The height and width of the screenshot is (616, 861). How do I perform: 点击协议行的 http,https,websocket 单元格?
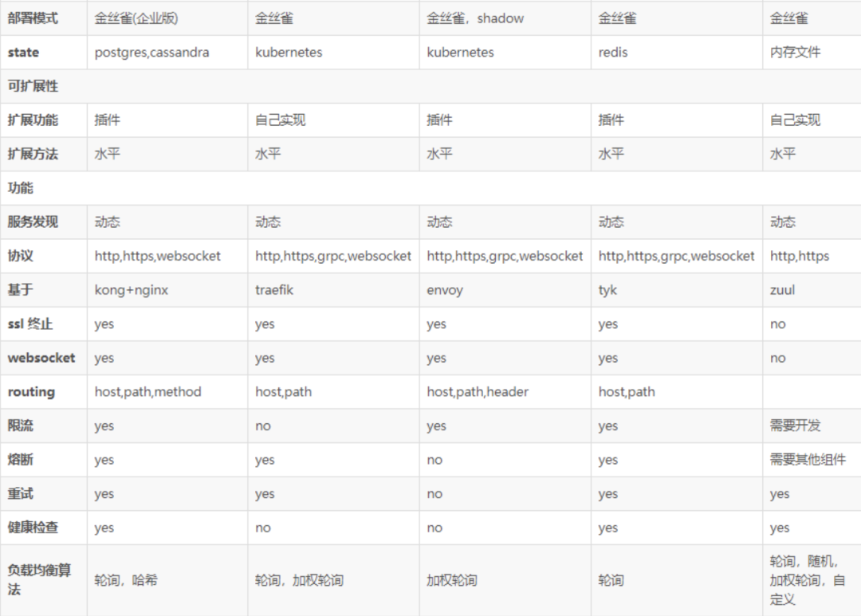[x=150, y=256]
